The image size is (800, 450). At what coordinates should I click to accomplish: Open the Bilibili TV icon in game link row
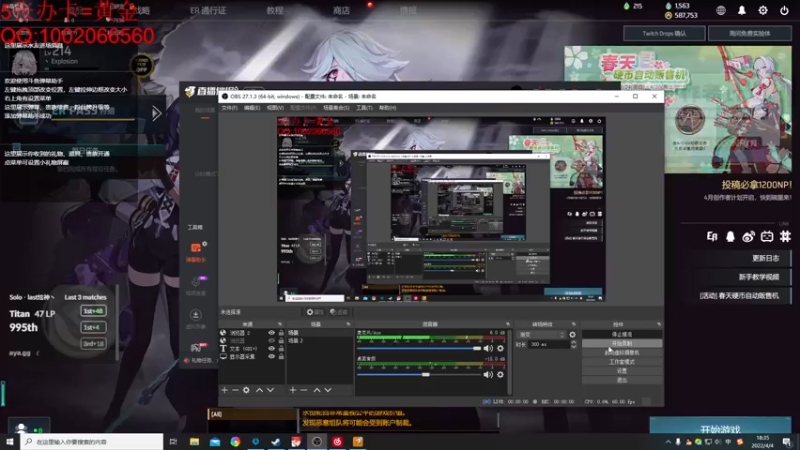click(767, 237)
